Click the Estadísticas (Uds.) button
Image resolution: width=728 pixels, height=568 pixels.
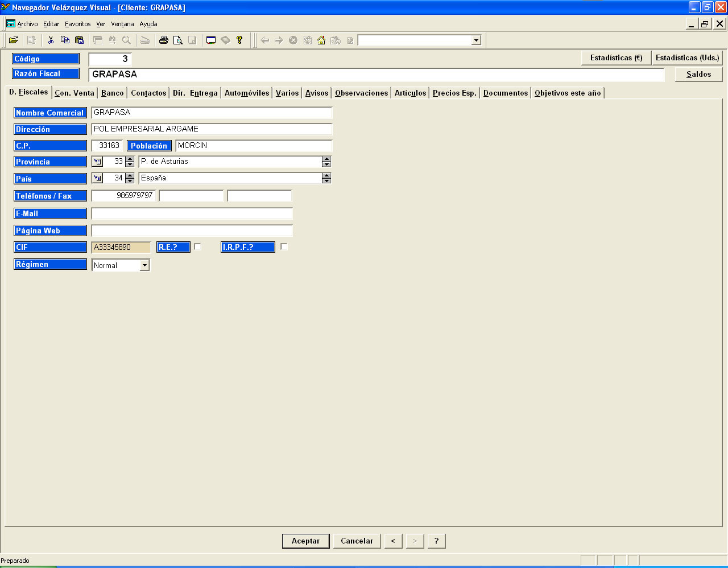click(x=687, y=57)
